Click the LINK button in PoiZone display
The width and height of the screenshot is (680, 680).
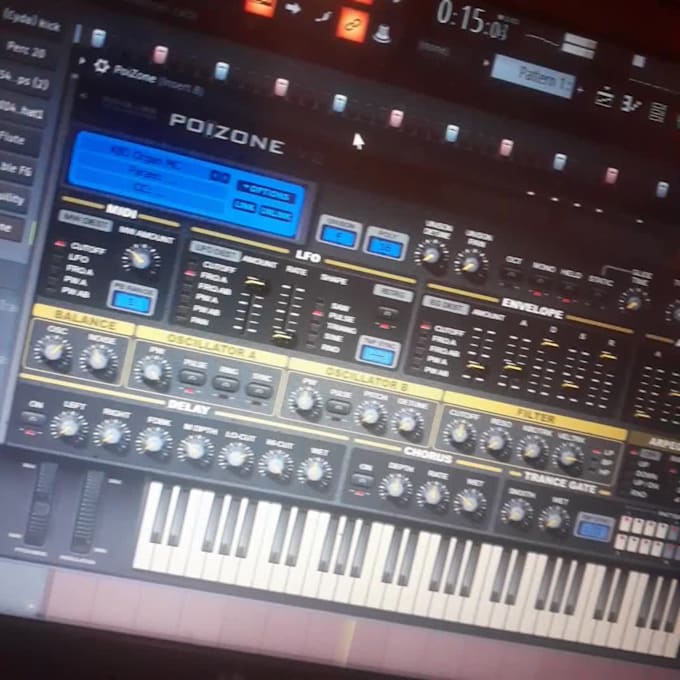pos(244,206)
